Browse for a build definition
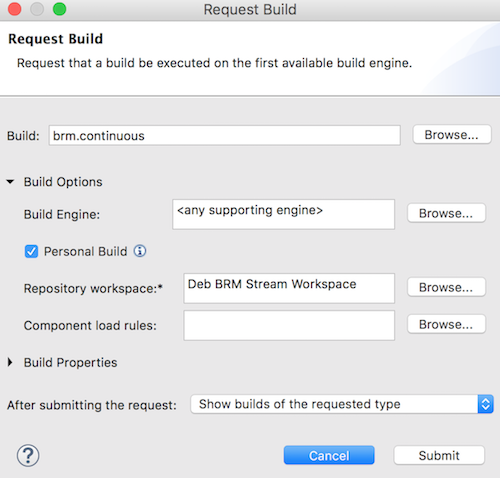 pyautogui.click(x=452, y=135)
